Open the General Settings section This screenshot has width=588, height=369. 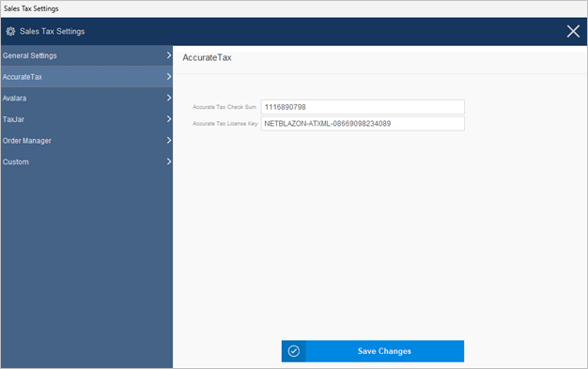(86, 55)
